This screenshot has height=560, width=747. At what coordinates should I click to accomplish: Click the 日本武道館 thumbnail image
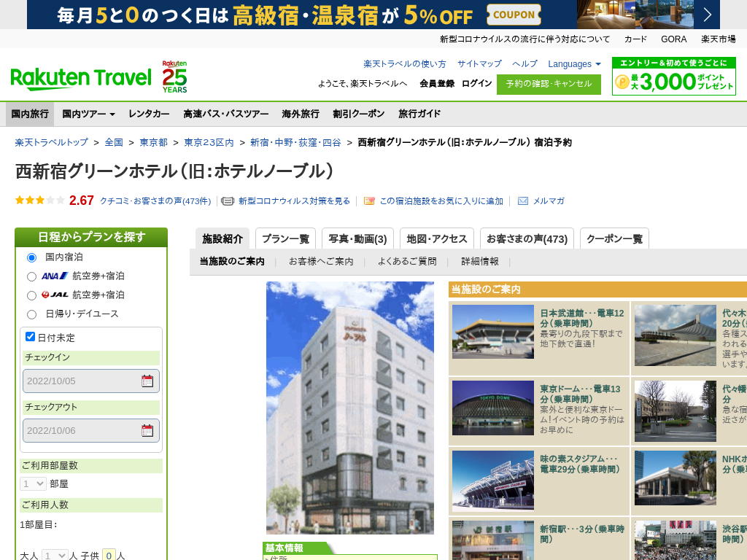[493, 332]
